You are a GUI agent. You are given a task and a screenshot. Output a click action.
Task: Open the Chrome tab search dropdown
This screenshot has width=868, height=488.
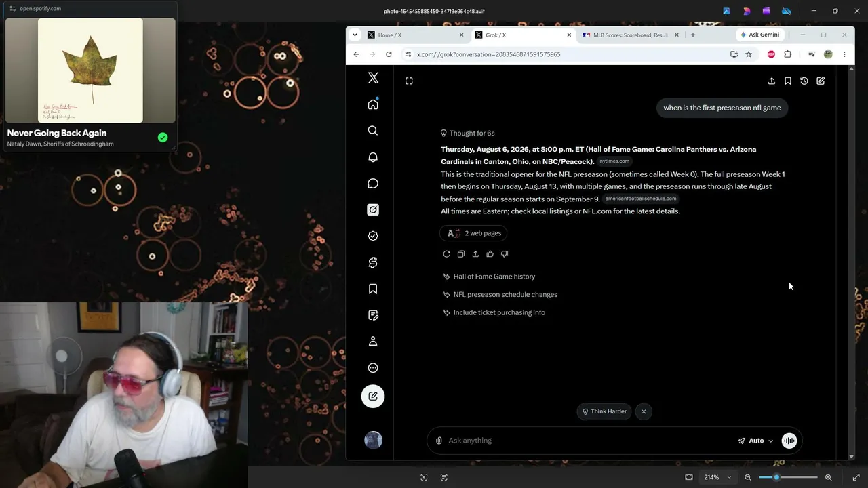355,35
